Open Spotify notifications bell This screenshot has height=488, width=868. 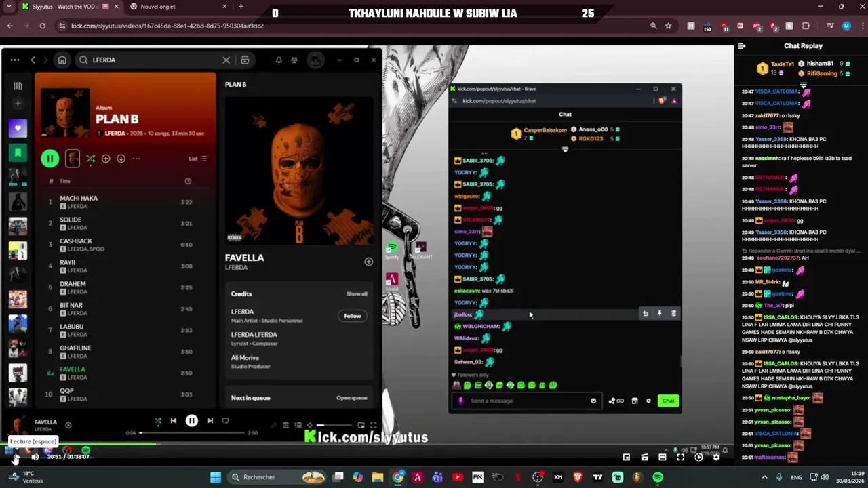tap(279, 60)
